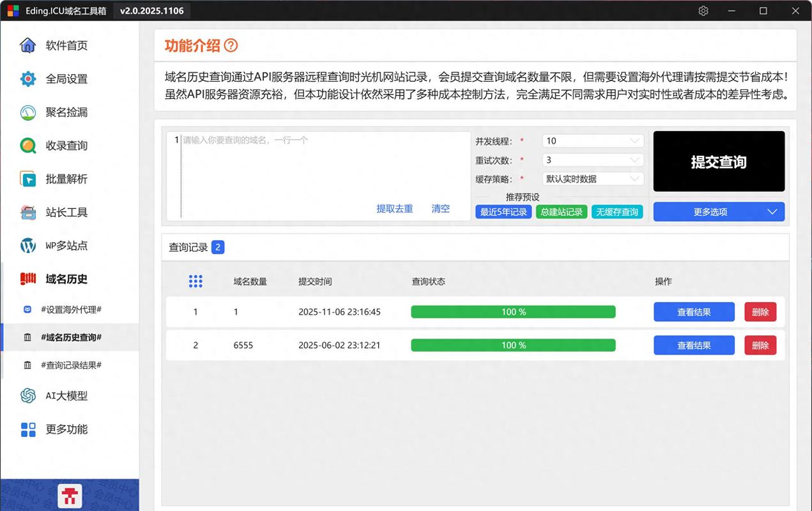Click the 查询记录 label

click(x=188, y=247)
